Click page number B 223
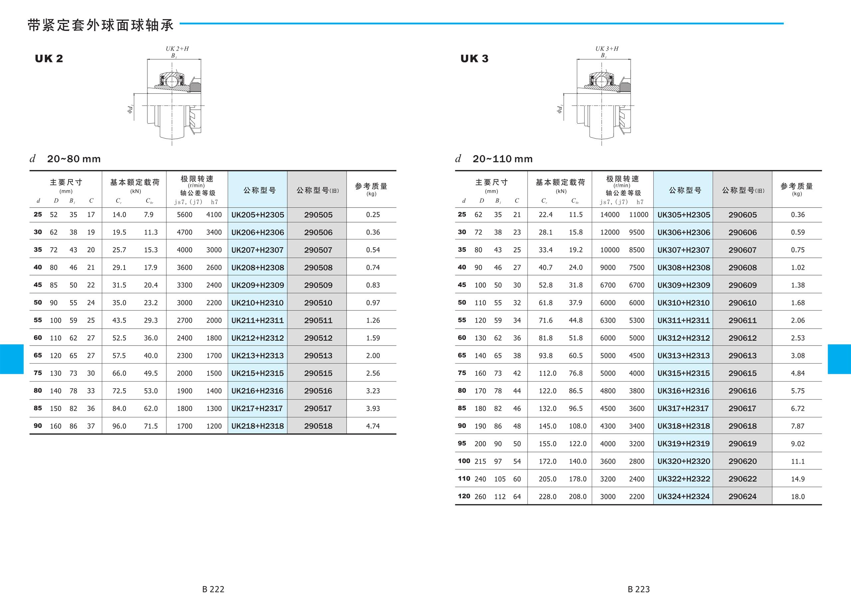Screen dimensions: 851x616 [638, 589]
